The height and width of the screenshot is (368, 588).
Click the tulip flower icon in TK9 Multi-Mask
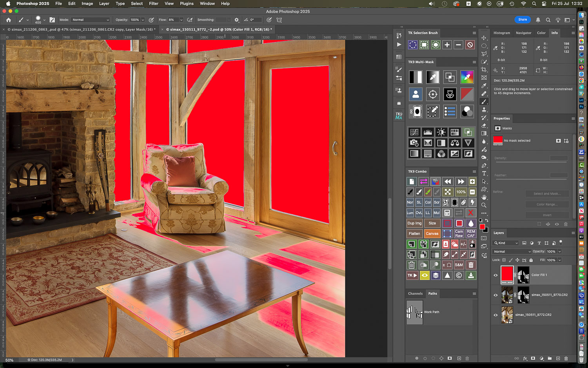pyautogui.click(x=450, y=94)
